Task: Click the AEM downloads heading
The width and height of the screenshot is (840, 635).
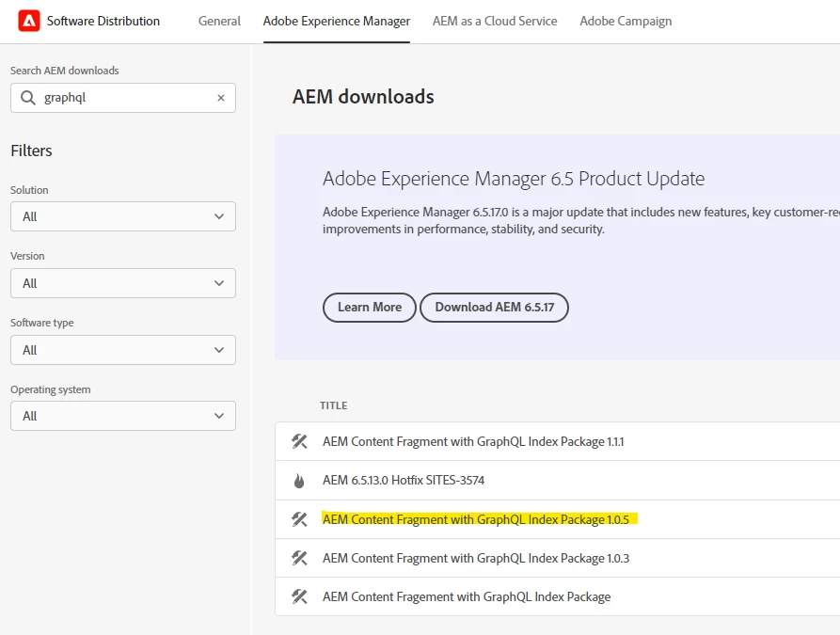Action: (363, 97)
